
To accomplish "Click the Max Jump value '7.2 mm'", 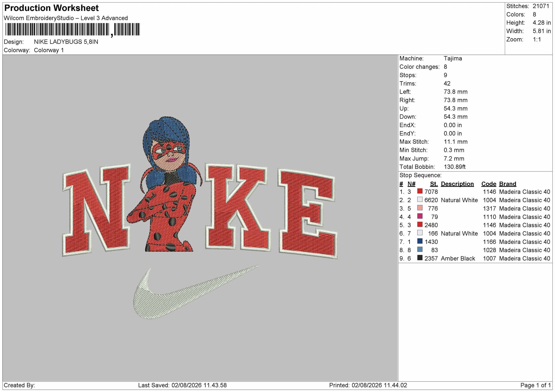I will pos(454,159).
